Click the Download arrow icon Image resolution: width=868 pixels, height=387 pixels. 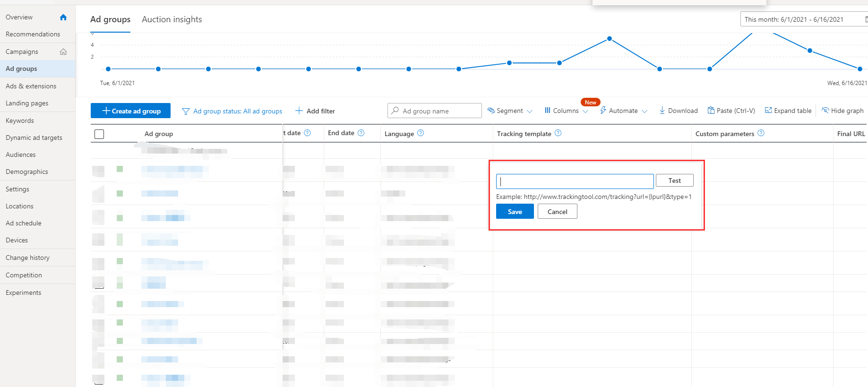click(662, 111)
